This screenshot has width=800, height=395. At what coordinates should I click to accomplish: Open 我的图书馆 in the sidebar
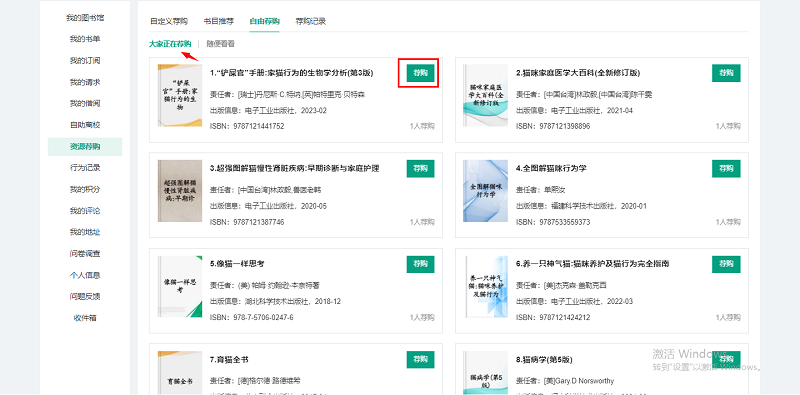pyautogui.click(x=85, y=18)
